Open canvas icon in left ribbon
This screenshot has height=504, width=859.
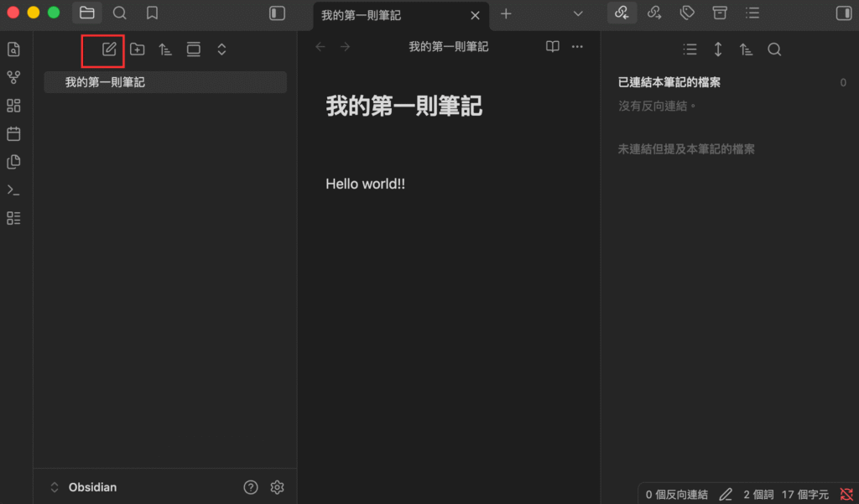(x=13, y=105)
